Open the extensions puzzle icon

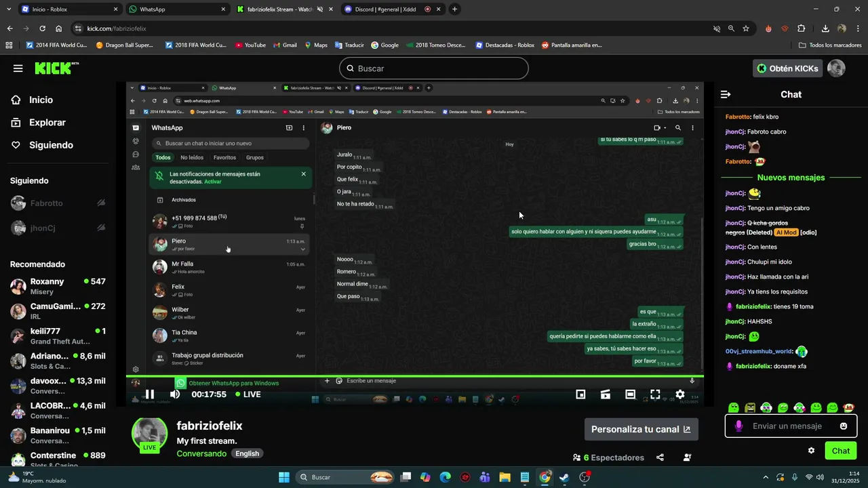(x=802, y=28)
